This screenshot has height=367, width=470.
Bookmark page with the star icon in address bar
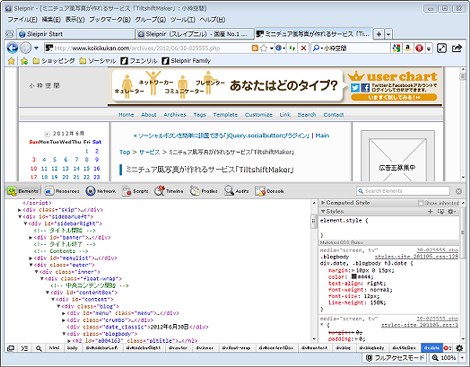[x=263, y=48]
